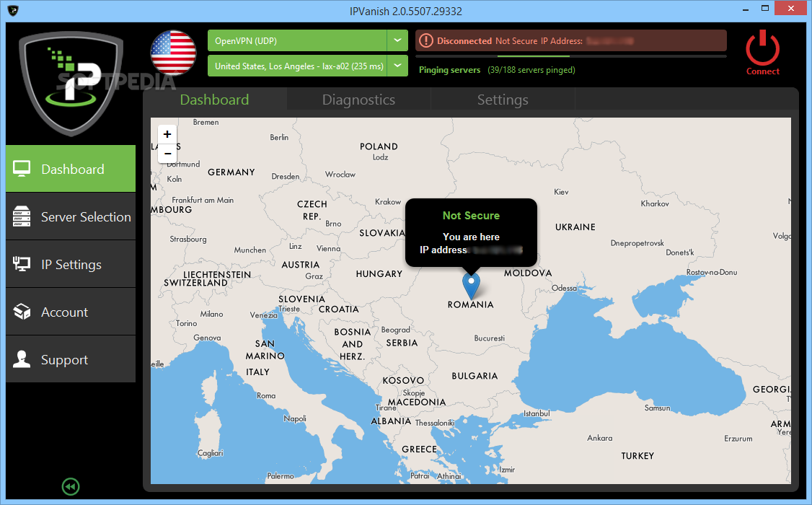Click the disconnected warning exclamation icon

tap(425, 40)
